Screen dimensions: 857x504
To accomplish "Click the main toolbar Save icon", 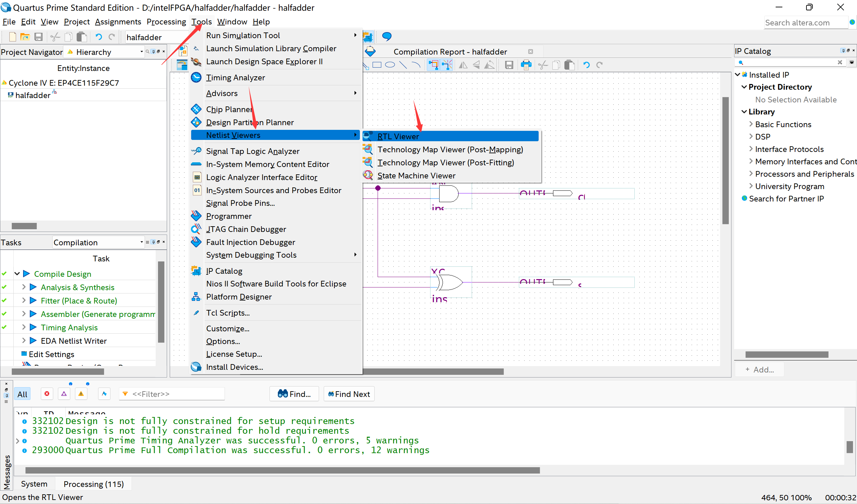I will (38, 37).
